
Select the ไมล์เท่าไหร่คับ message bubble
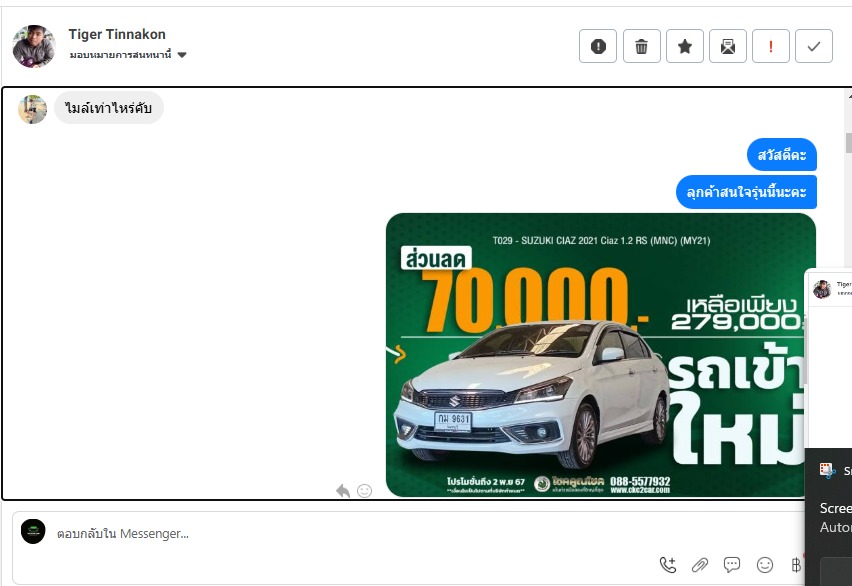coord(109,108)
